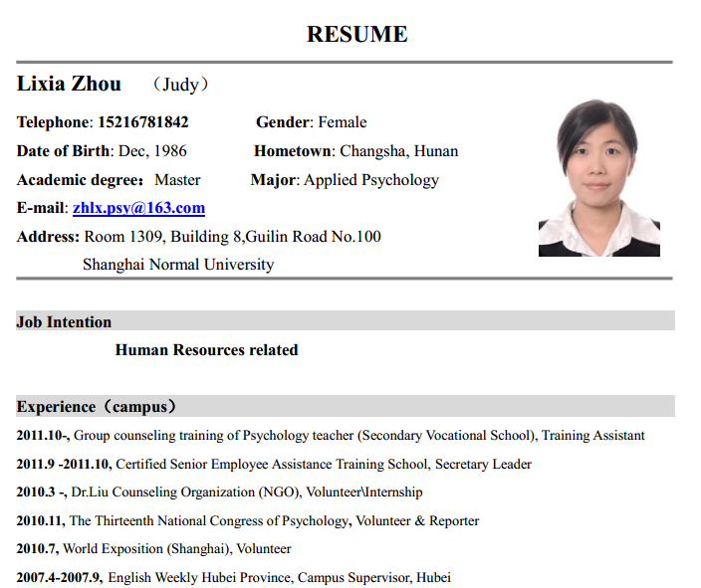This screenshot has width=701, height=588.
Task: Select the name Lixia Zhou
Action: pos(69,84)
